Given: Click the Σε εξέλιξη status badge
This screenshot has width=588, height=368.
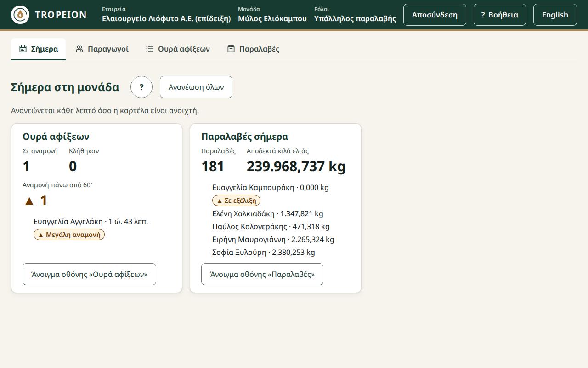Looking at the screenshot, I should (x=237, y=201).
